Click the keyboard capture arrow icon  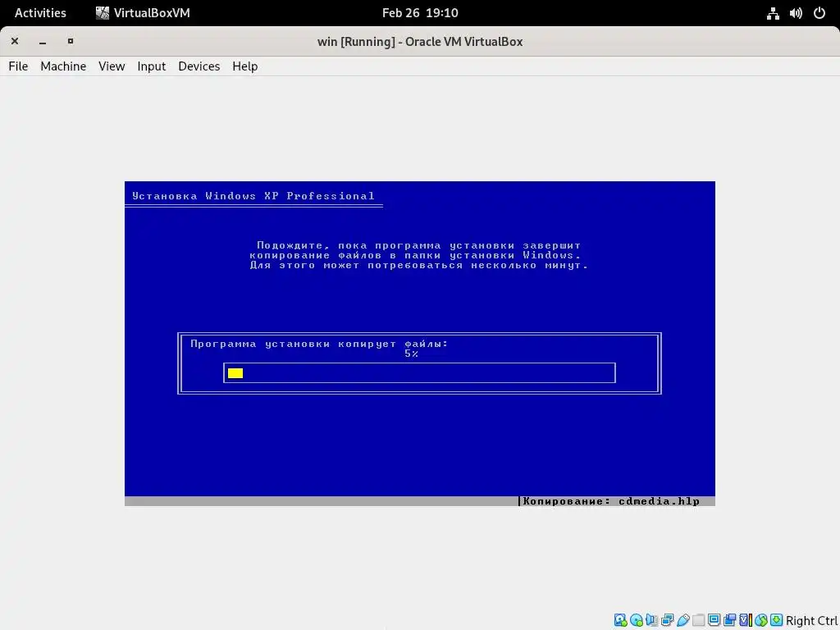[777, 620]
